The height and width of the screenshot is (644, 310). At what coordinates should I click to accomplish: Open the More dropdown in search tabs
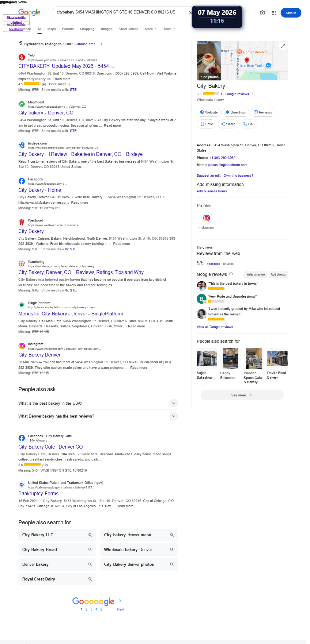(150, 29)
